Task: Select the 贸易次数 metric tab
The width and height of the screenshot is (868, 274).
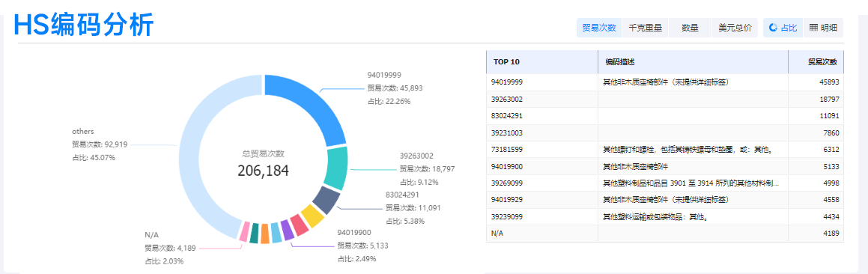Action: pos(599,28)
